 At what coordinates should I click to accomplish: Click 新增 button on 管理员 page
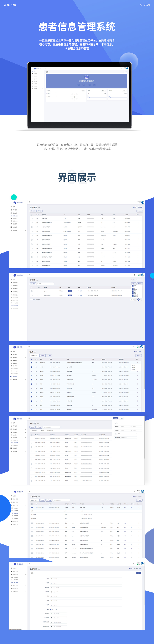[x=140, y=284]
